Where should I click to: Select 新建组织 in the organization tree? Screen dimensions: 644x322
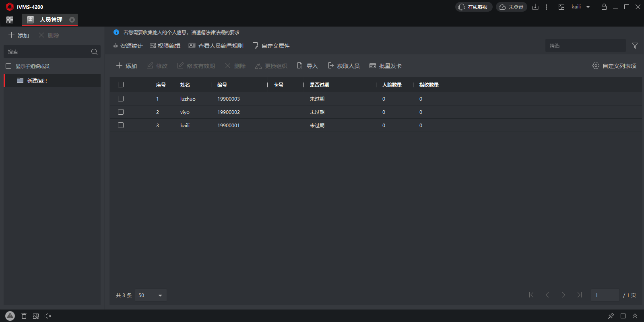click(x=37, y=80)
